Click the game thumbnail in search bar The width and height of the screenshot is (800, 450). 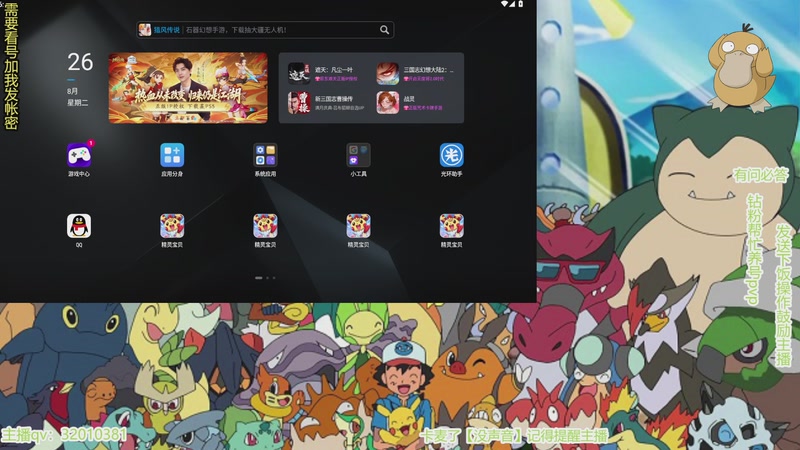click(145, 30)
